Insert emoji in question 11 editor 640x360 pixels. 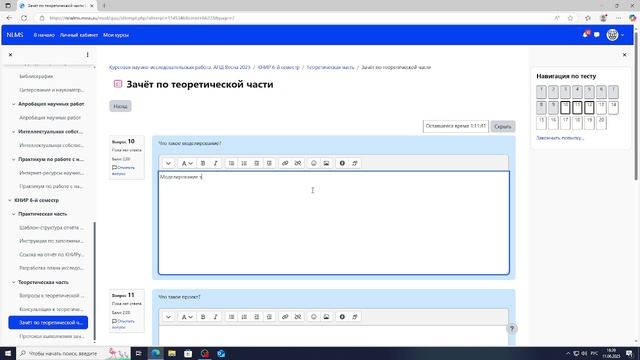313,317
